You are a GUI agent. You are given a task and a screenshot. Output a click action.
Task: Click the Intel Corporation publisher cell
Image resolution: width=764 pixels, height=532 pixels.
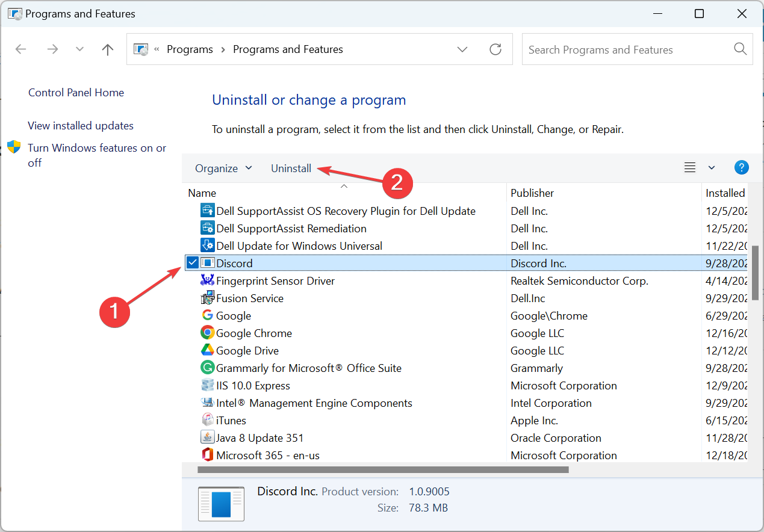(551, 403)
